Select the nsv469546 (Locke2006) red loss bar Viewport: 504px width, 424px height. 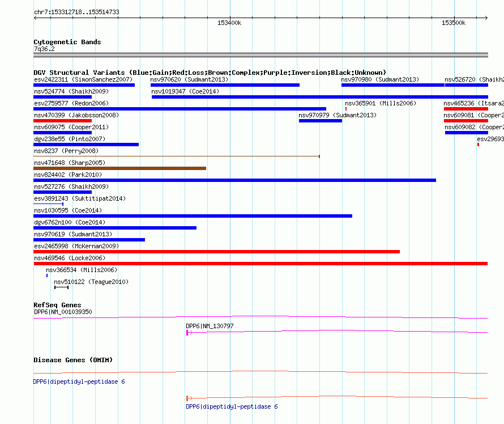pos(260,264)
